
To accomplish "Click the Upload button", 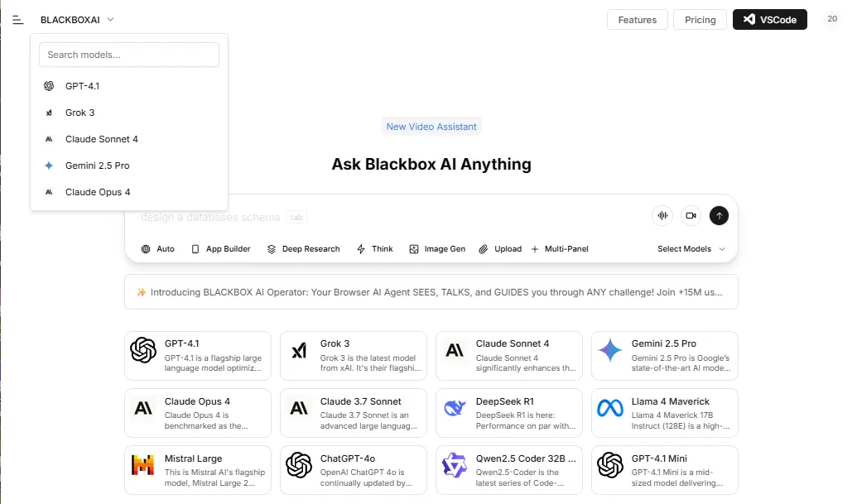I will click(500, 249).
